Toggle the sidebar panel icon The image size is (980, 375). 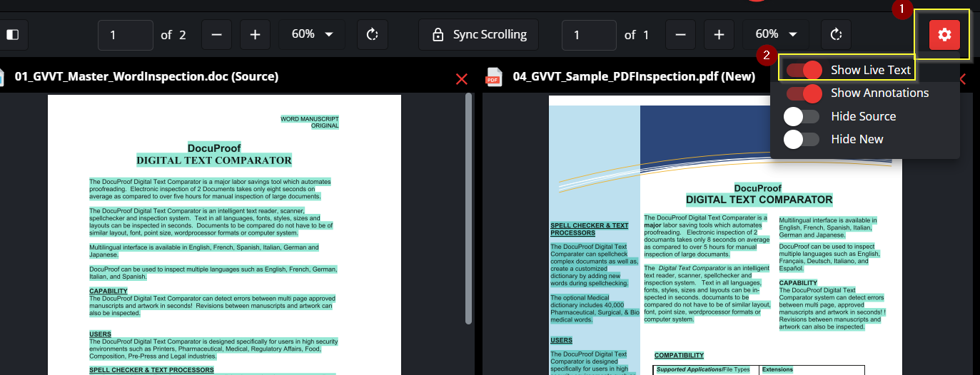coord(12,35)
